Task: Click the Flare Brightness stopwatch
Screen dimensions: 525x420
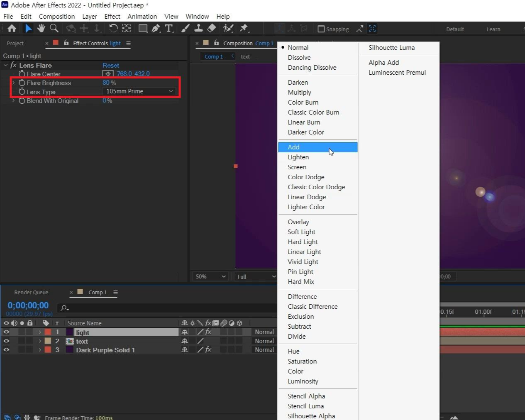Action: (22, 83)
